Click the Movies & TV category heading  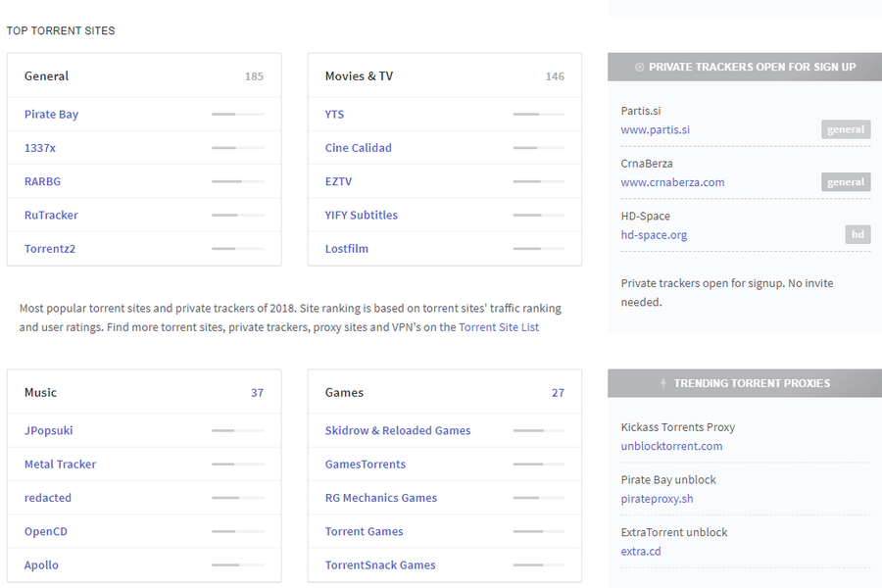[x=359, y=76]
